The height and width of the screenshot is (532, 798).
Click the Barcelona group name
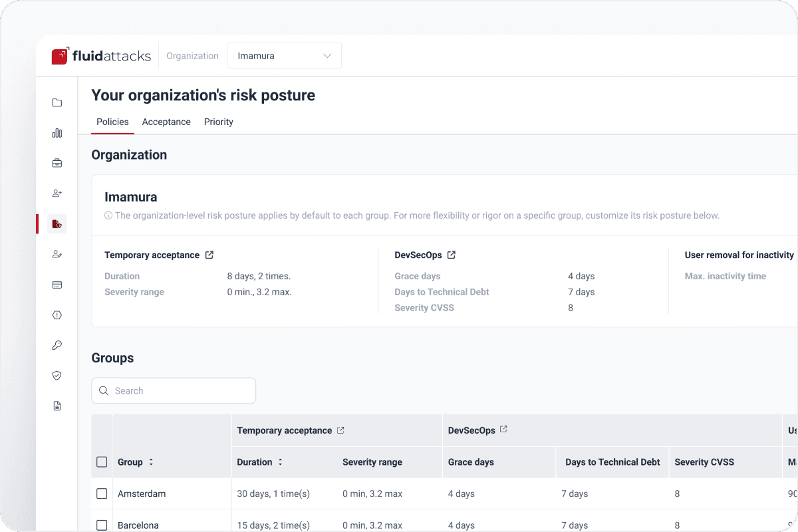(x=138, y=525)
